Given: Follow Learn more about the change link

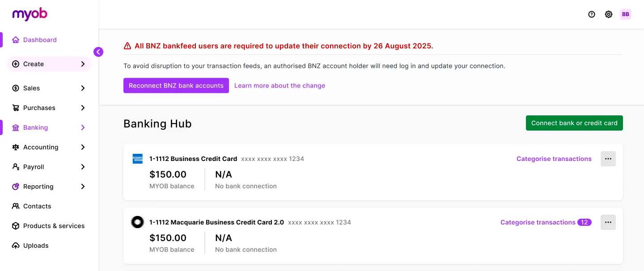Looking at the screenshot, I should [280, 85].
